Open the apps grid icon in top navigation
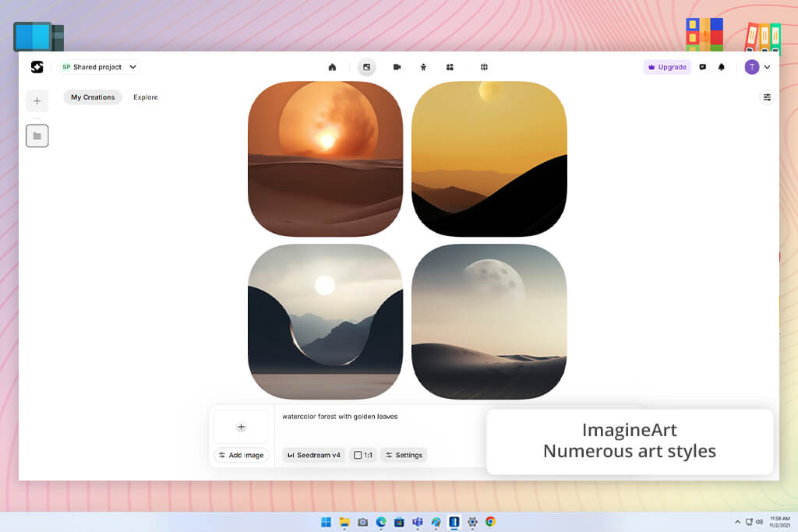Screen dimensions: 798x532 450,67
